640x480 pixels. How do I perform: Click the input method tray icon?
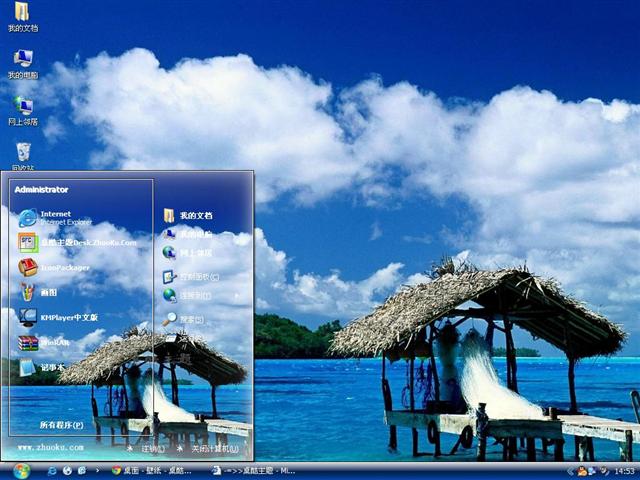click(x=604, y=471)
